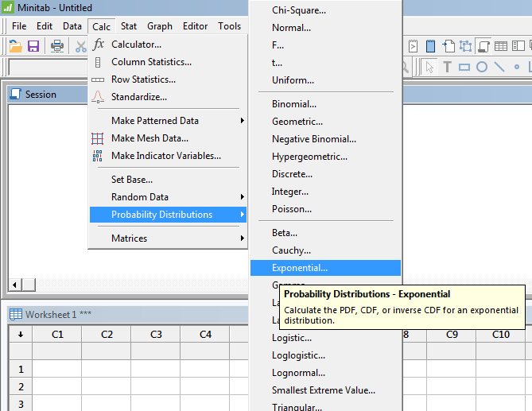Image resolution: width=532 pixels, height=411 pixels.
Task: Click the Open Project folder icon
Action: tap(15, 46)
